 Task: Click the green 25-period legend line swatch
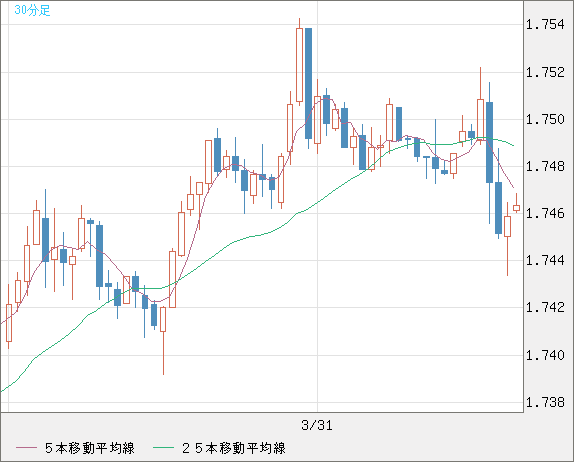click(163, 448)
